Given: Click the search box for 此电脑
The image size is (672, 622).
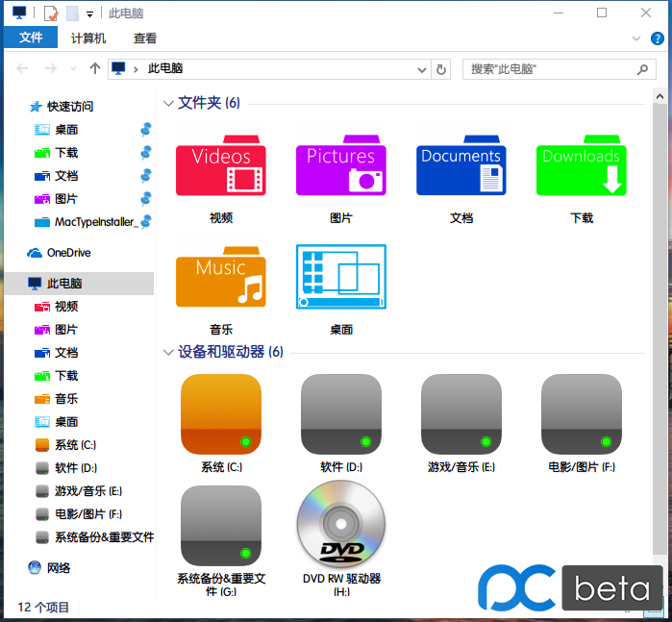Looking at the screenshot, I should [x=548, y=69].
